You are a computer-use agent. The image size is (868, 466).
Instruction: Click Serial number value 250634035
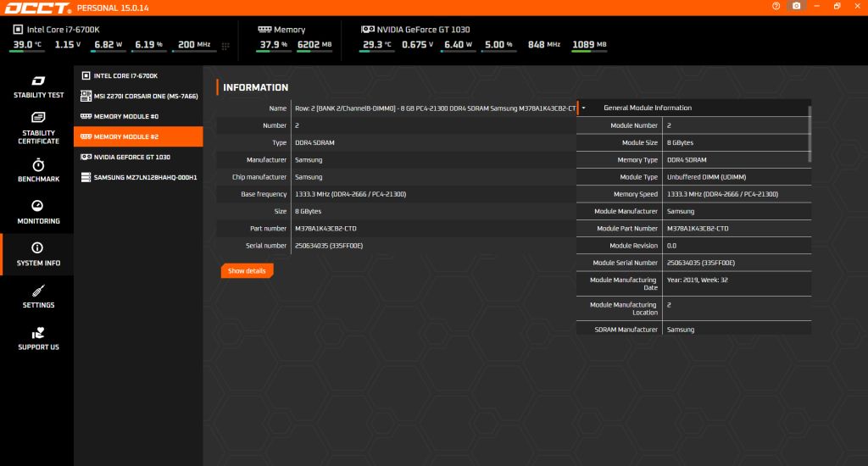pyautogui.click(x=329, y=246)
